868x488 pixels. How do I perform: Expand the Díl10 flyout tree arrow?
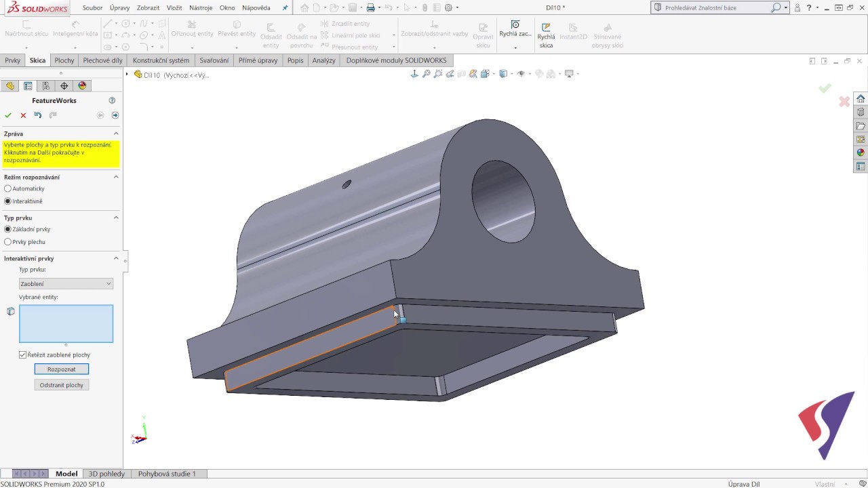(127, 75)
